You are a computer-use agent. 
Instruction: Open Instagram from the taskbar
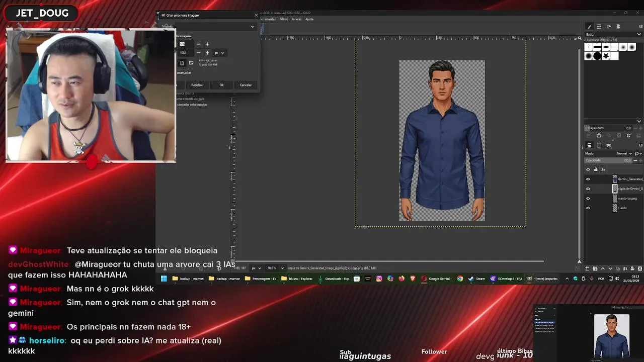pyautogui.click(x=379, y=279)
